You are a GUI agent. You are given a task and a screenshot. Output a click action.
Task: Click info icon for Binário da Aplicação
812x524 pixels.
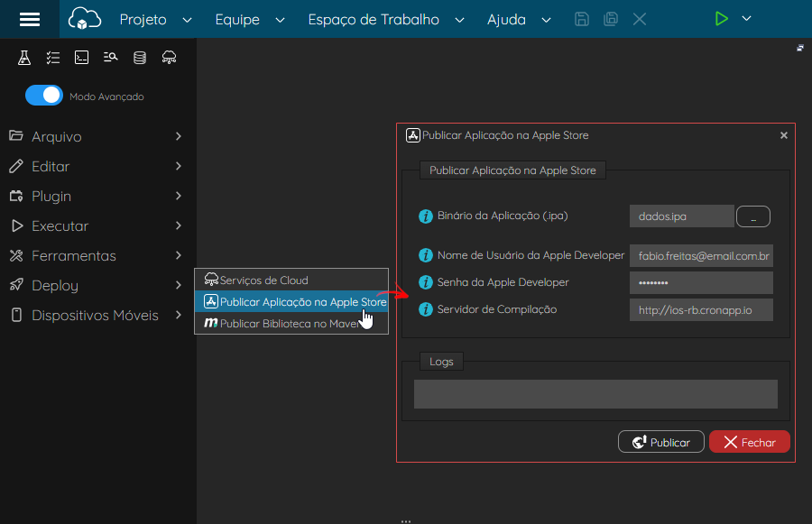(426, 216)
